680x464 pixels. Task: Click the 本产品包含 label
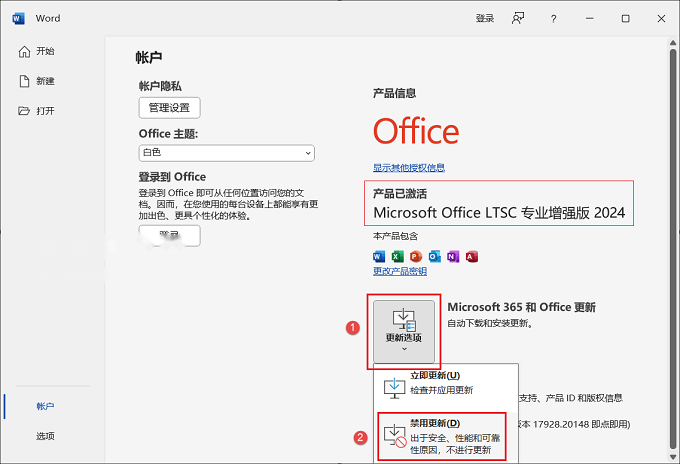coord(396,236)
